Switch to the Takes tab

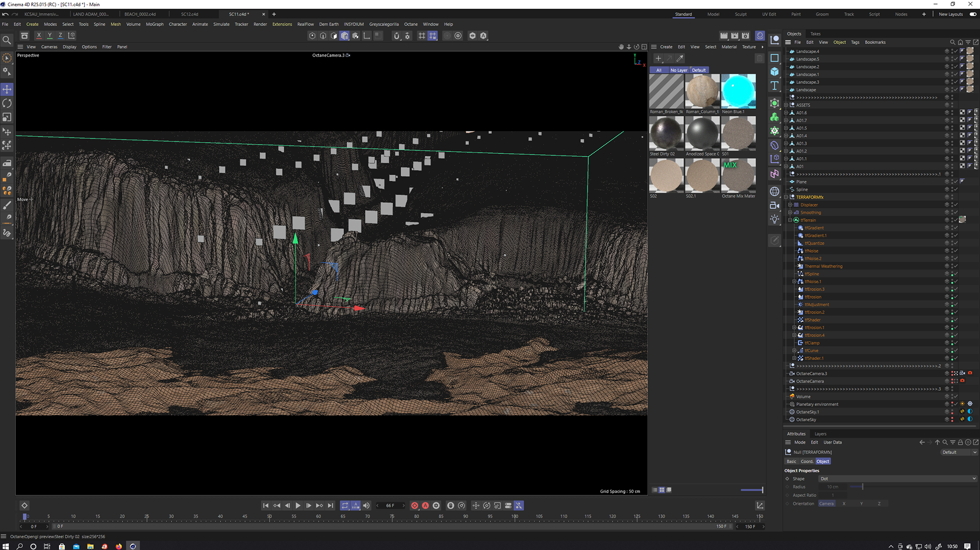pyautogui.click(x=815, y=34)
